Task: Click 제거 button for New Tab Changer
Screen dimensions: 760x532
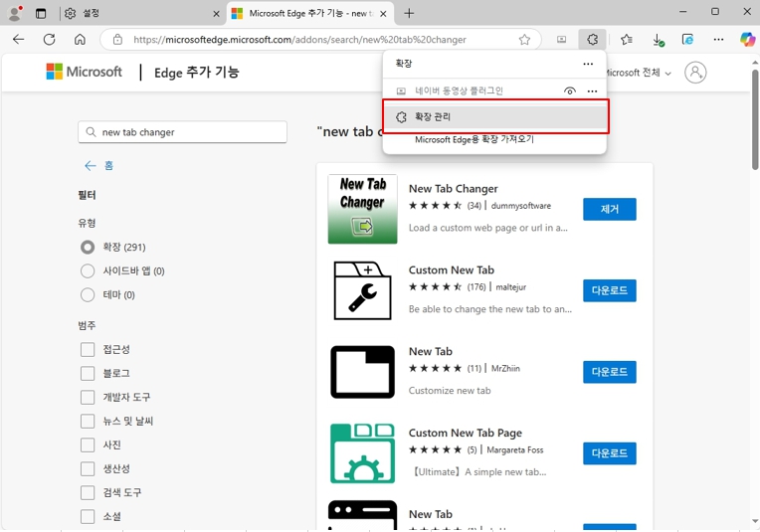Action: pyautogui.click(x=609, y=209)
